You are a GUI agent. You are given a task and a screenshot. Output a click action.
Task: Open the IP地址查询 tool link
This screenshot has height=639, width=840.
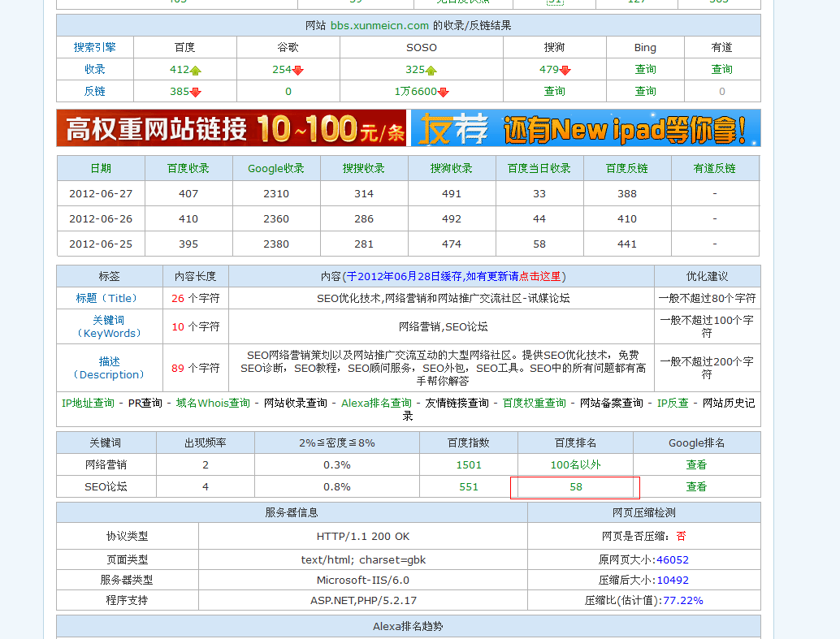pyautogui.click(x=88, y=403)
